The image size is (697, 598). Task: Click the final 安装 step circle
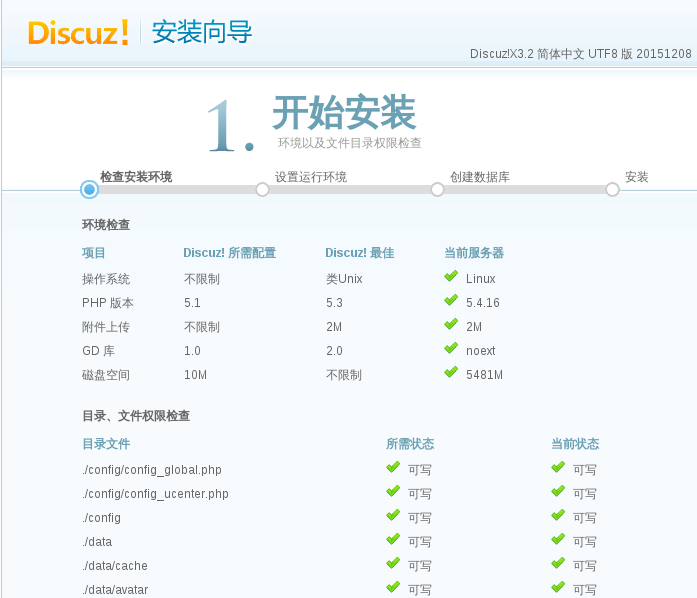pyautogui.click(x=613, y=190)
